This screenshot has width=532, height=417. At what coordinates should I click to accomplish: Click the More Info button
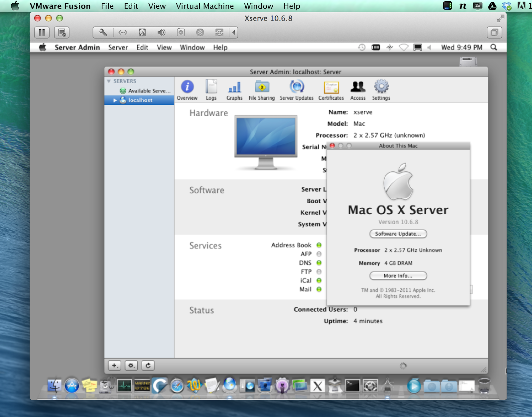[x=398, y=275]
